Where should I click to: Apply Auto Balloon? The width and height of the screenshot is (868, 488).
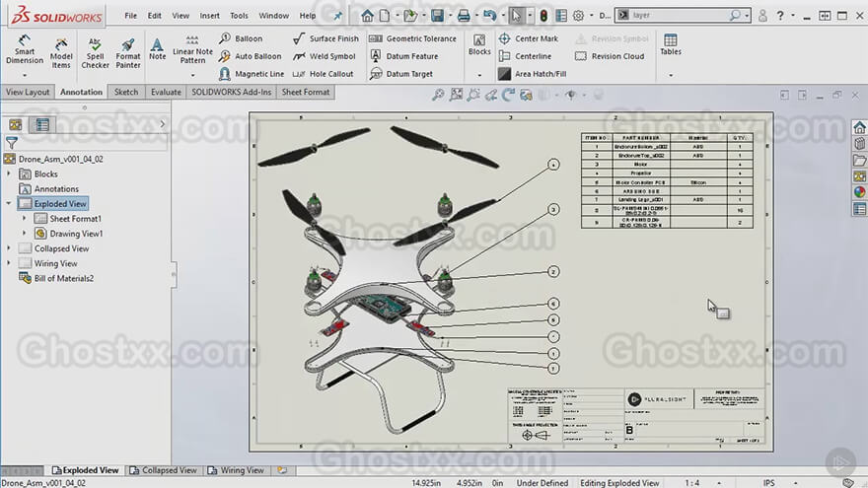click(x=250, y=56)
